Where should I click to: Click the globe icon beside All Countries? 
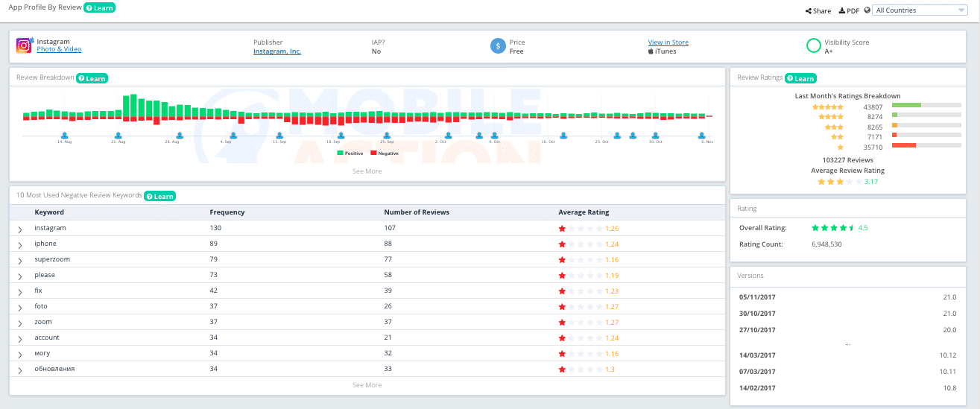[867, 10]
